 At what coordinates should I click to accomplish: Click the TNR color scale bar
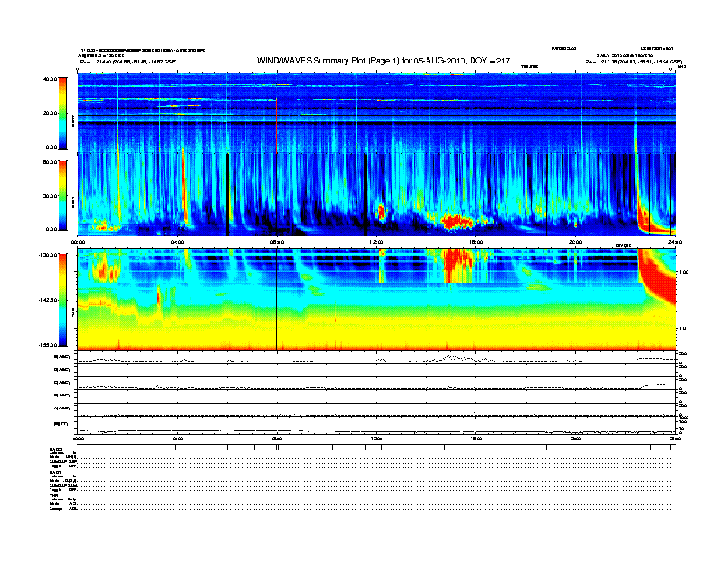[63, 300]
